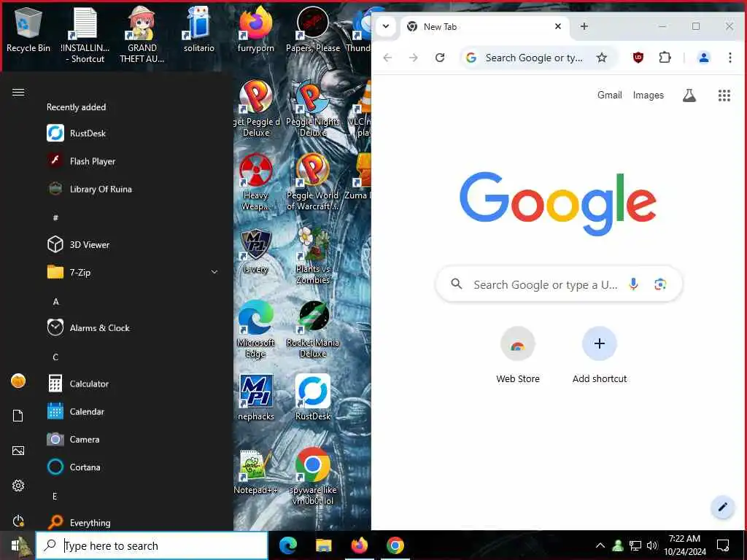The image size is (747, 560).
Task: Select Notepad++ desktop shortcut
Action: [256, 472]
